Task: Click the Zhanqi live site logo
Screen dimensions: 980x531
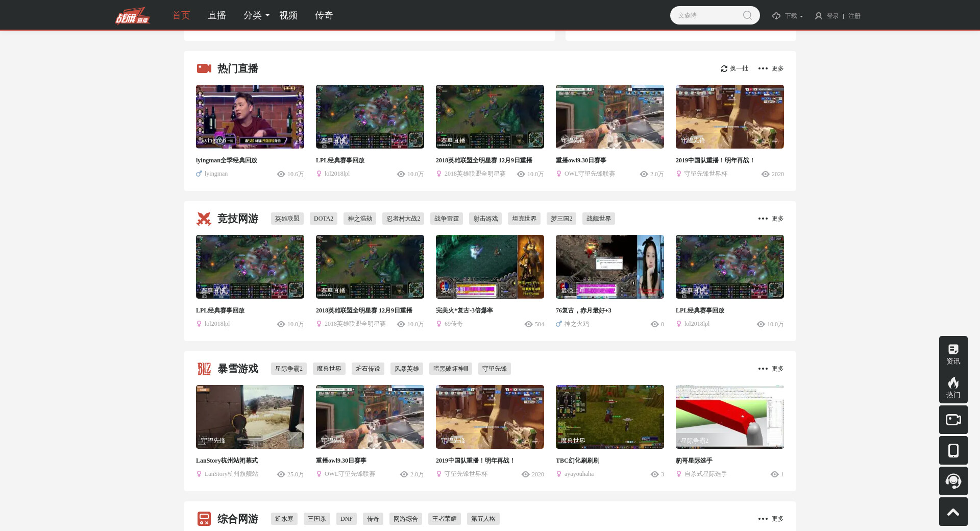Action: click(x=132, y=15)
